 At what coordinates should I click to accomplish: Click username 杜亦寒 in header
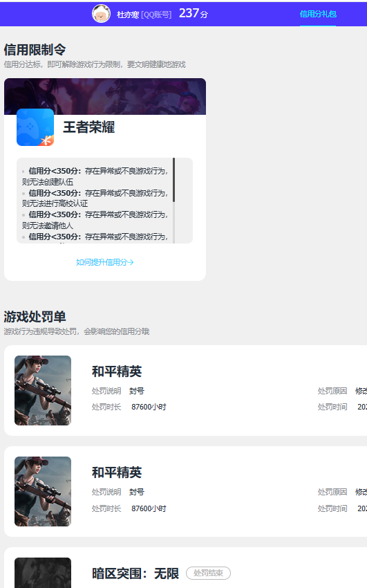pos(128,15)
